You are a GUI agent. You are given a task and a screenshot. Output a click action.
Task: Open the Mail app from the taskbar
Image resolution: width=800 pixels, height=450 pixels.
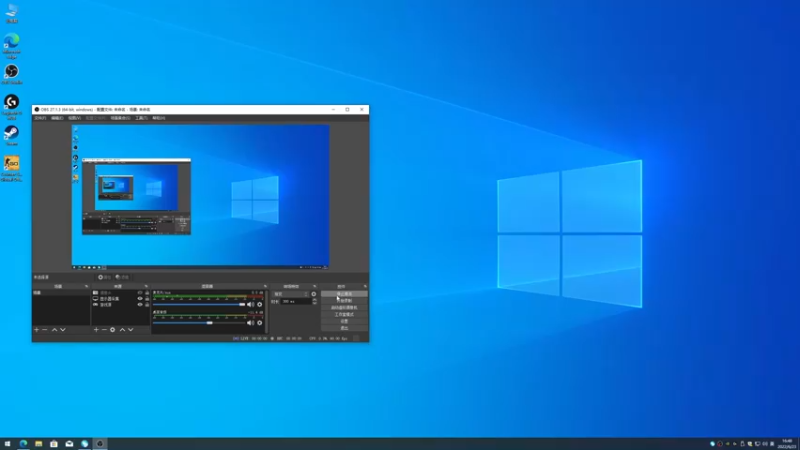[x=69, y=444]
